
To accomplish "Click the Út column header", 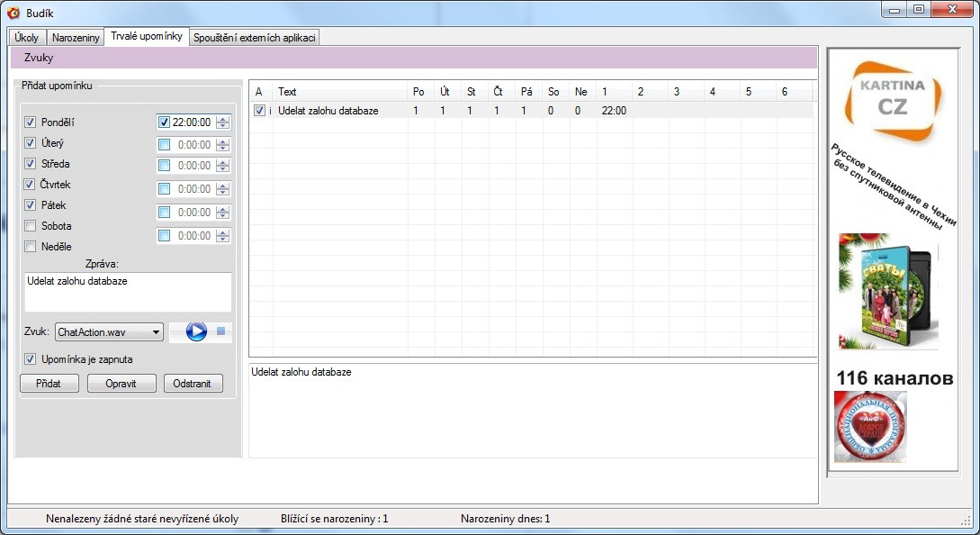I will point(448,91).
